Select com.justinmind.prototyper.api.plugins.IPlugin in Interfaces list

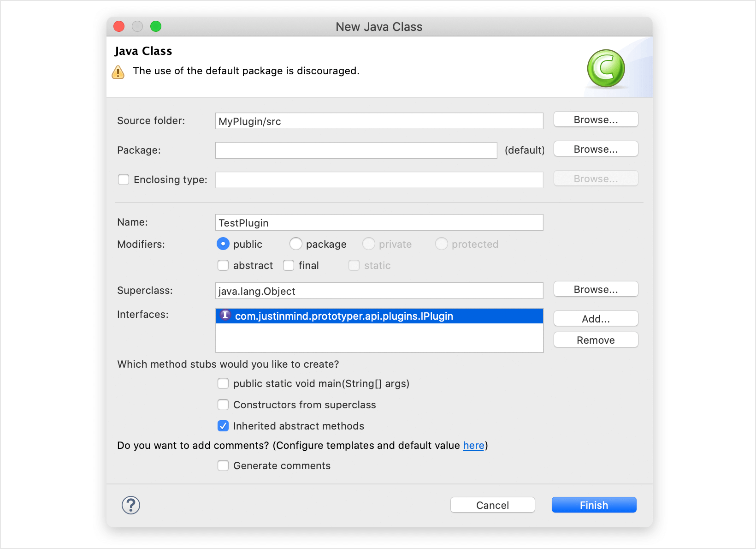point(379,316)
